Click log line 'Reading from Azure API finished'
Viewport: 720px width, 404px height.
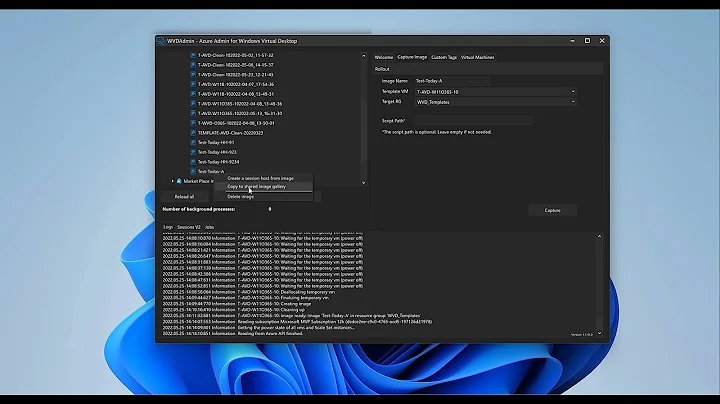232,334
